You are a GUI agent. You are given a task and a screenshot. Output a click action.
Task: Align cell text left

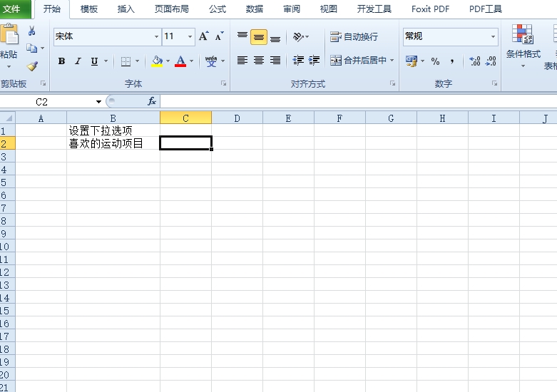242,61
